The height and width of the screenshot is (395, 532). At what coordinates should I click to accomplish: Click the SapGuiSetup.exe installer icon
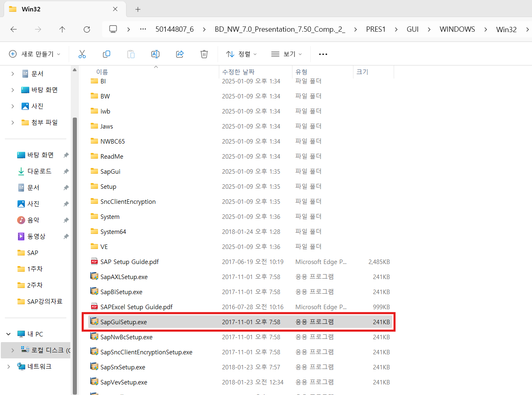click(x=94, y=321)
